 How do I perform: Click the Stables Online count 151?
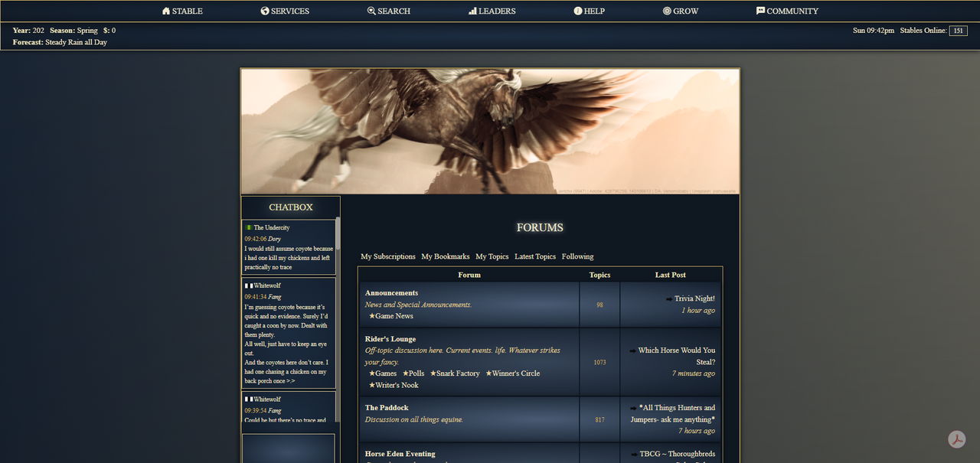[958, 31]
